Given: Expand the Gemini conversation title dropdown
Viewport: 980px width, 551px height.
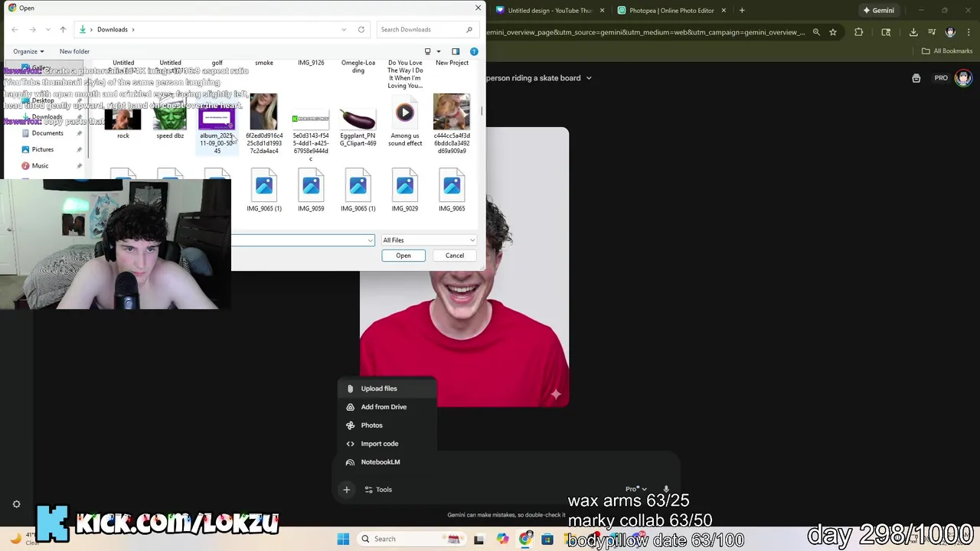Looking at the screenshot, I should click(x=589, y=78).
